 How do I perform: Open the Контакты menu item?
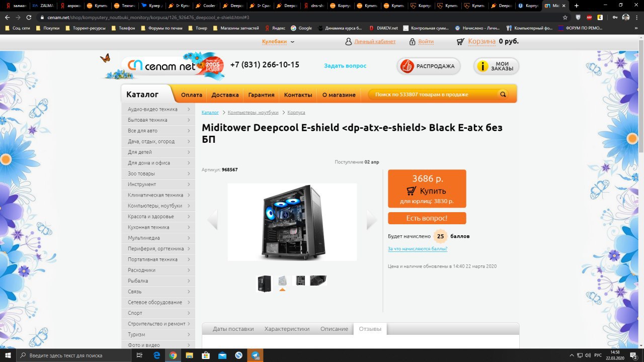click(x=298, y=95)
